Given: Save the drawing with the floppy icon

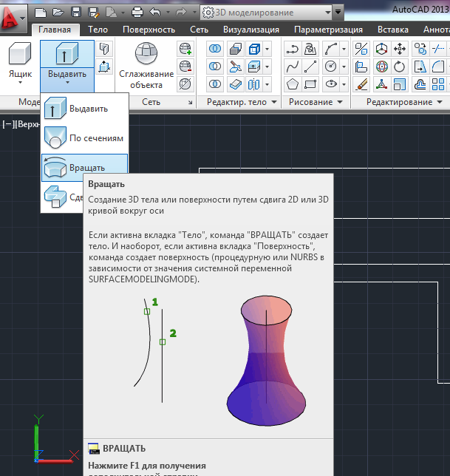Looking at the screenshot, I should [76, 13].
